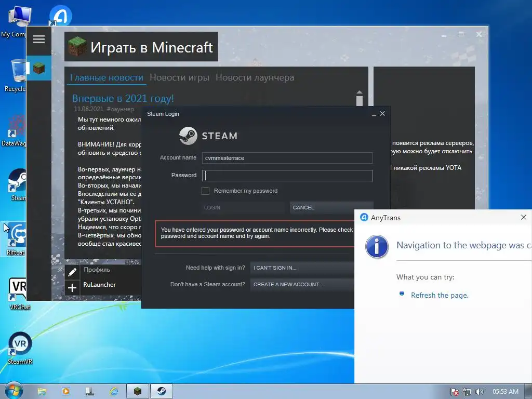The width and height of the screenshot is (532, 399).
Task: Click the Action Center flag tray icon
Action: pos(454,392)
